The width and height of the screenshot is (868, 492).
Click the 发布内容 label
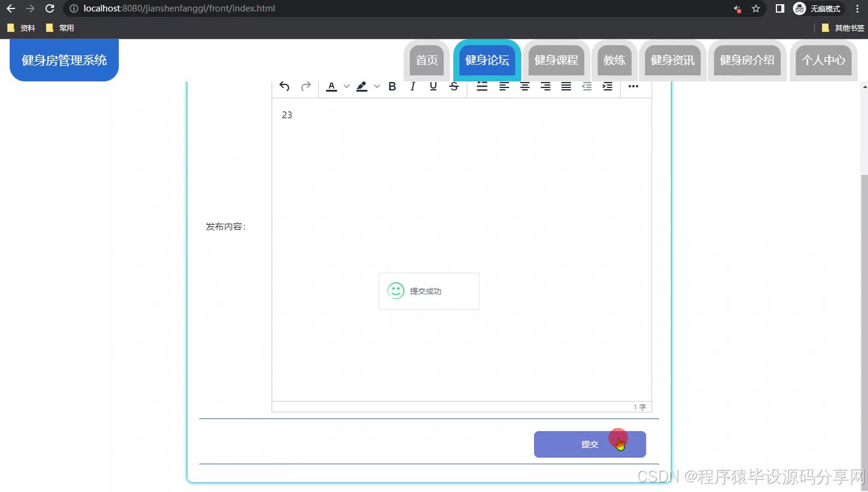(226, 227)
